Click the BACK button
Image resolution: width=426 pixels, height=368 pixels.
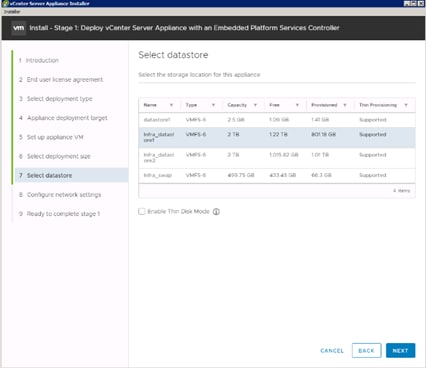[x=366, y=351]
